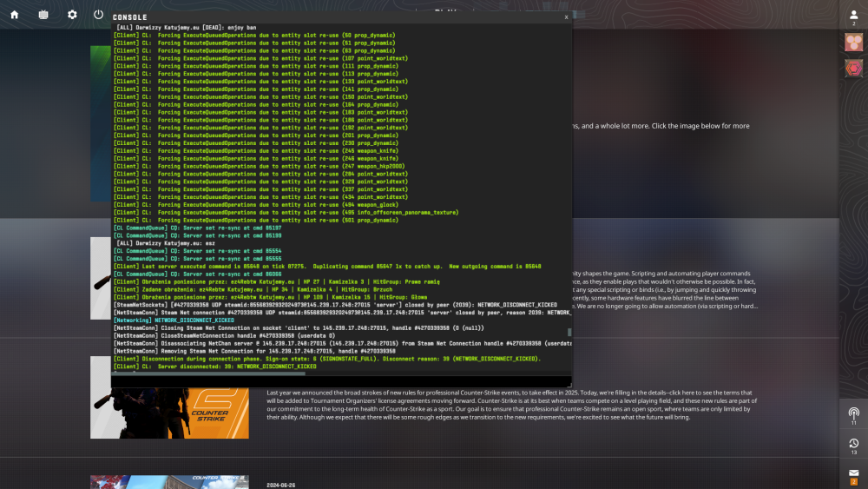This screenshot has height=489, width=868.
Task: Select the cyan NETWORK_DISCONNECT_KICKED networking line
Action: click(x=174, y=320)
